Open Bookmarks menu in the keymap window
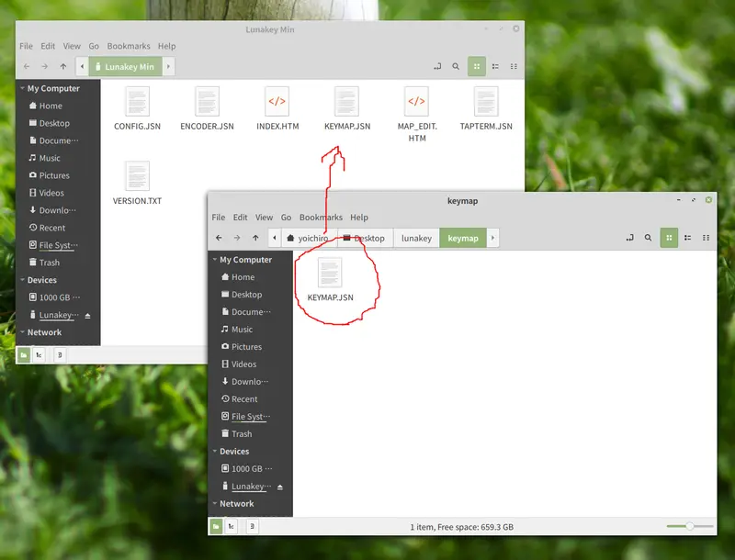The width and height of the screenshot is (735, 560). (321, 218)
